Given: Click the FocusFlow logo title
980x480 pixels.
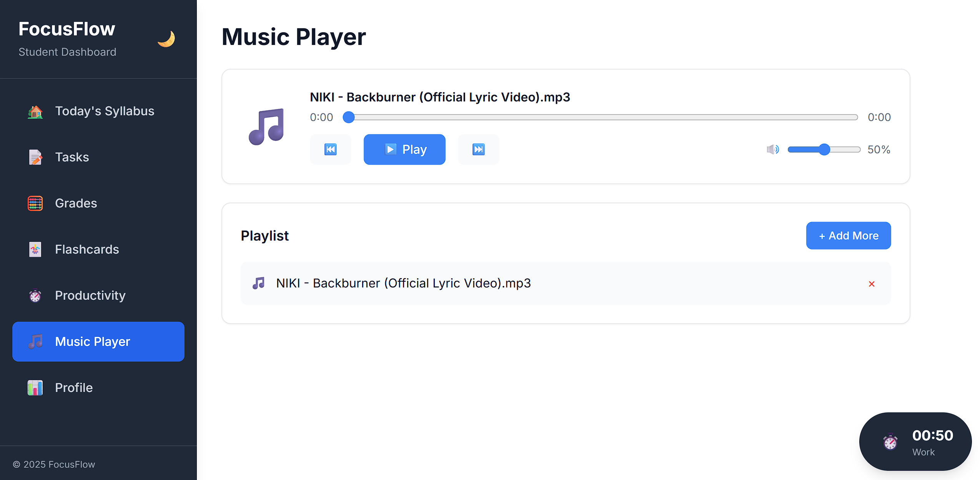Looking at the screenshot, I should click(x=67, y=29).
